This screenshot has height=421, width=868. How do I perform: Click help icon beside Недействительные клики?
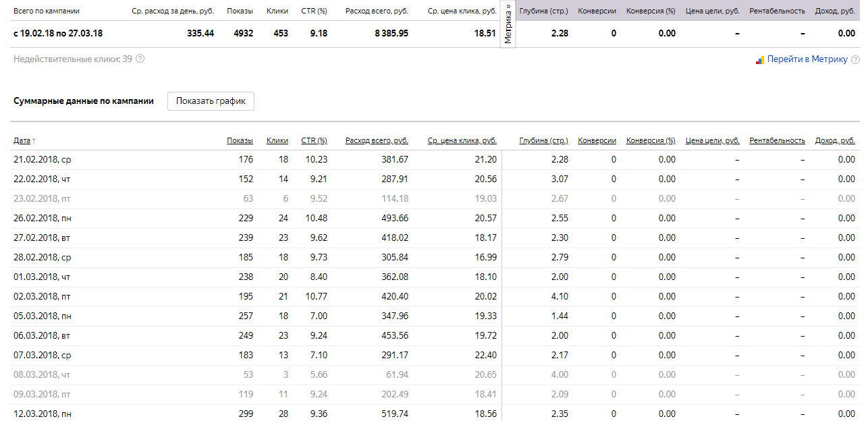click(x=140, y=59)
